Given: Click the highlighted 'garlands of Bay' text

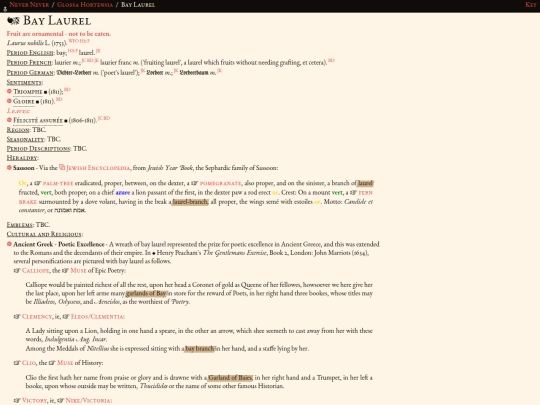Looking at the screenshot, I should coord(146,294).
